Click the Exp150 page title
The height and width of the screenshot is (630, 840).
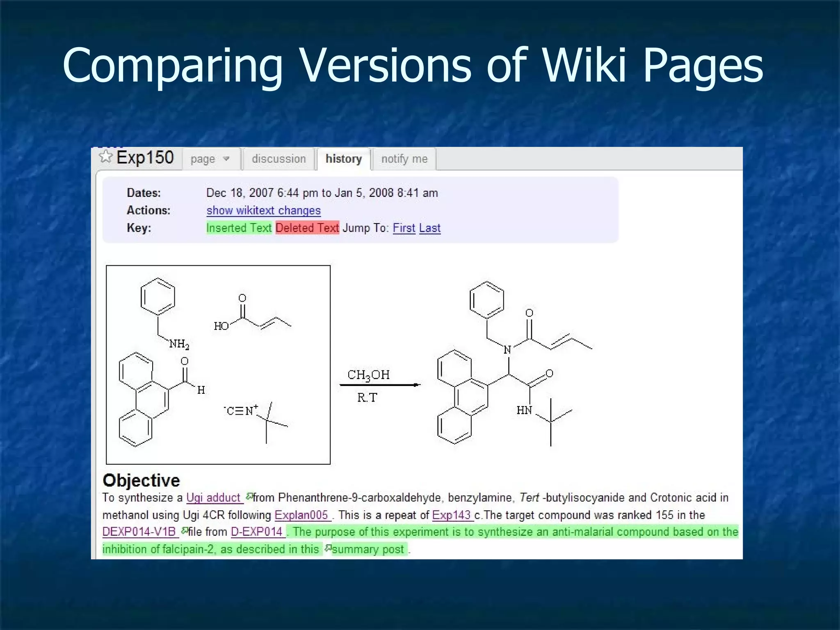(x=145, y=157)
